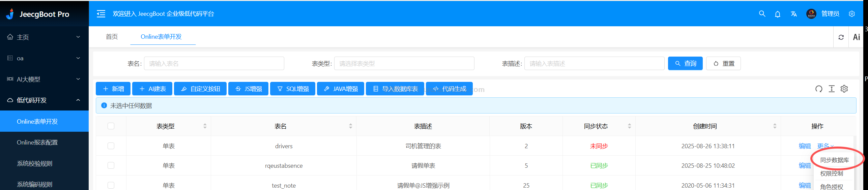Toggle the select-all header checkbox
This screenshot has height=190, width=868.
pyautogui.click(x=111, y=126)
